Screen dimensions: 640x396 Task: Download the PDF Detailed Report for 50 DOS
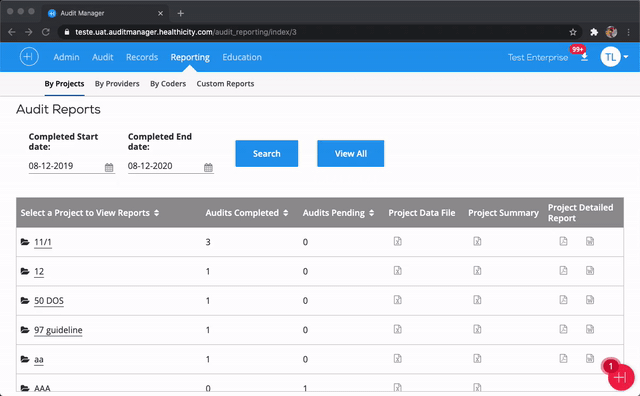563,300
